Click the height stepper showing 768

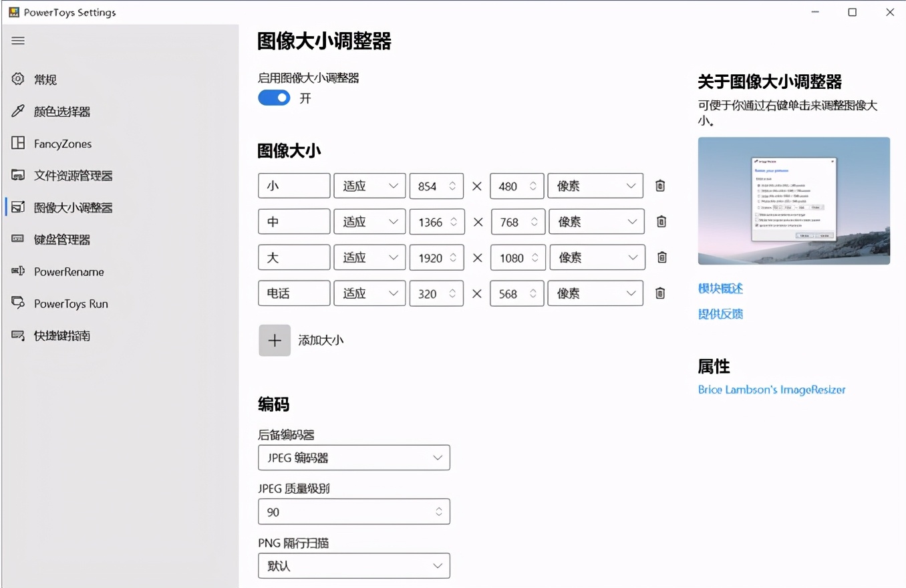[x=518, y=221]
